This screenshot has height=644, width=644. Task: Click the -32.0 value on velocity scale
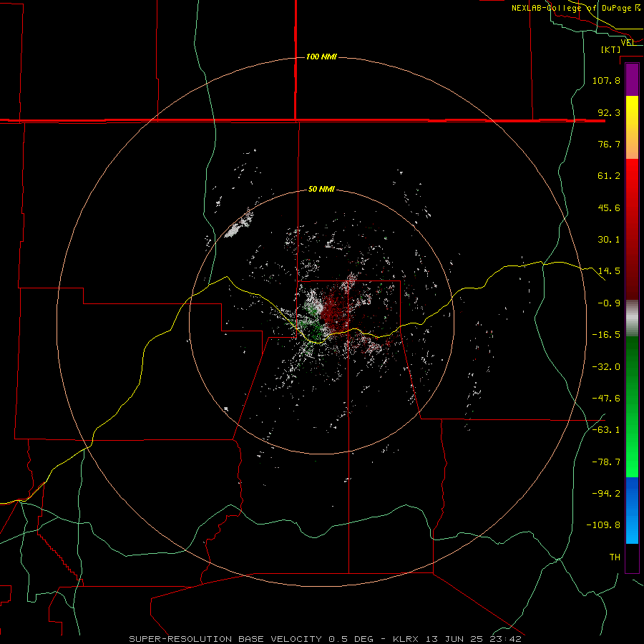pyautogui.click(x=606, y=367)
